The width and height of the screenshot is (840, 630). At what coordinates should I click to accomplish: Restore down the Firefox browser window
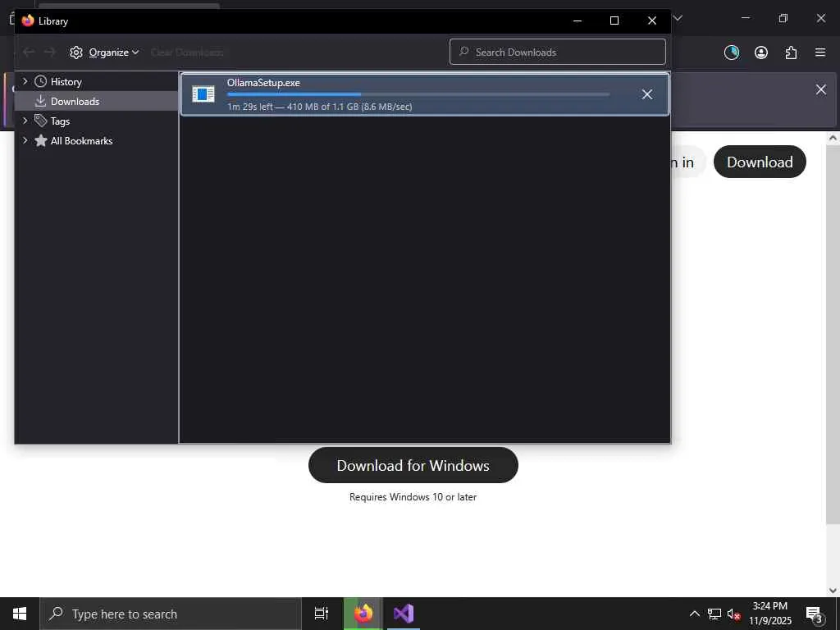tap(783, 18)
